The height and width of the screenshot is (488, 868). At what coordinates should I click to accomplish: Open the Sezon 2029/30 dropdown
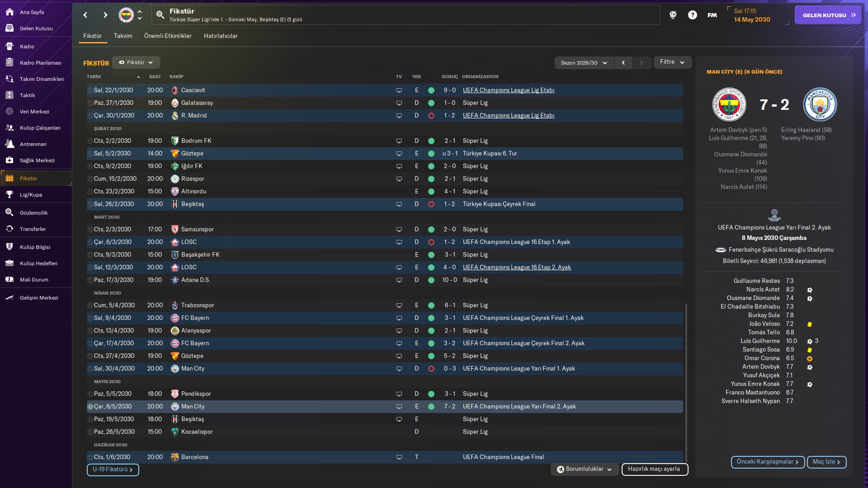pos(584,63)
